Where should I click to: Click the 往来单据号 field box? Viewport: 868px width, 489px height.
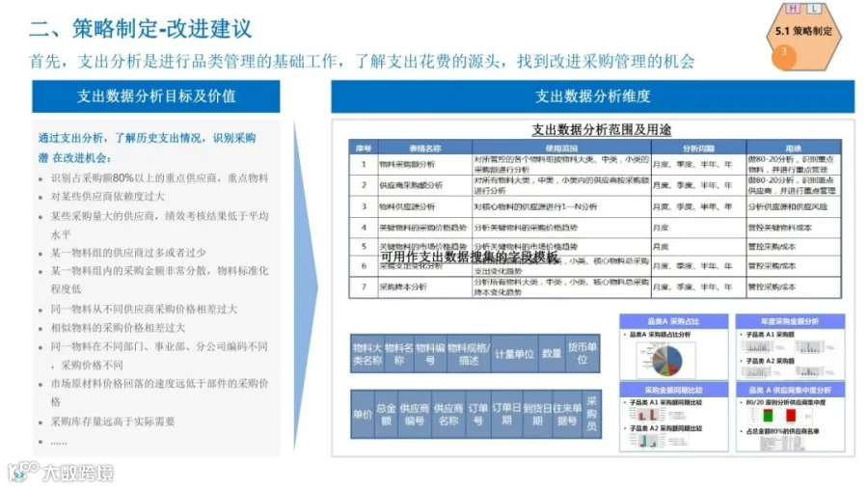[x=567, y=414]
